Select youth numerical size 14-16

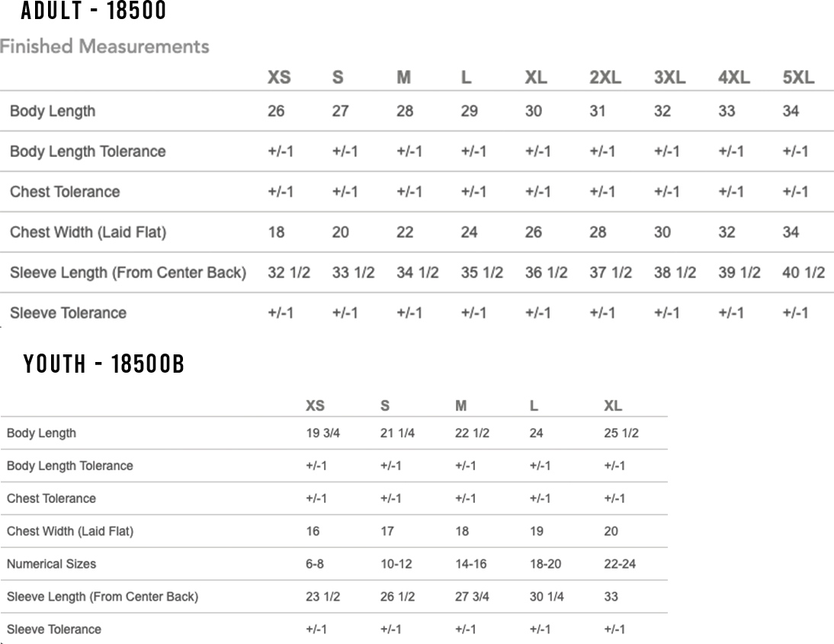coord(471,564)
